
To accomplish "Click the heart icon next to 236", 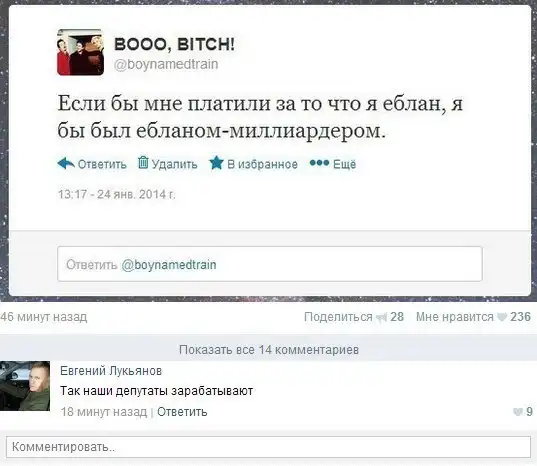I will click(x=502, y=317).
